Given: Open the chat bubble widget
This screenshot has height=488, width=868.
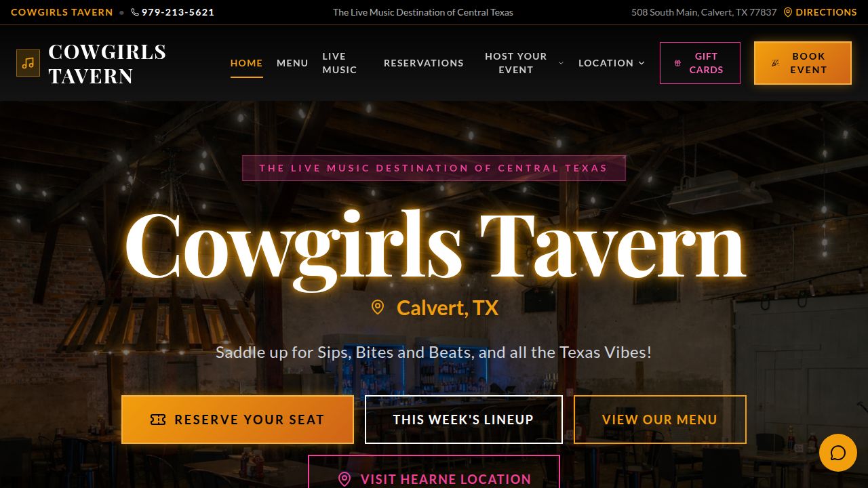Looking at the screenshot, I should [838, 453].
